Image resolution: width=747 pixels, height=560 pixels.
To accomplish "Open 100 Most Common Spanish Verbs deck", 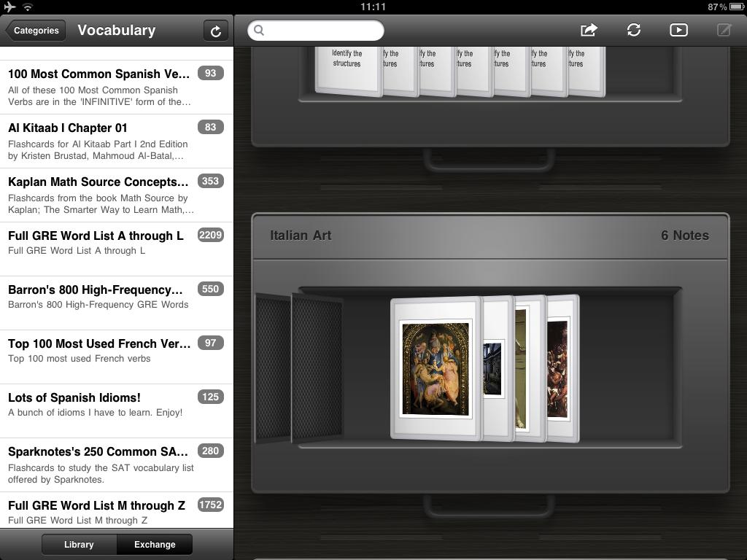I will tap(117, 87).
